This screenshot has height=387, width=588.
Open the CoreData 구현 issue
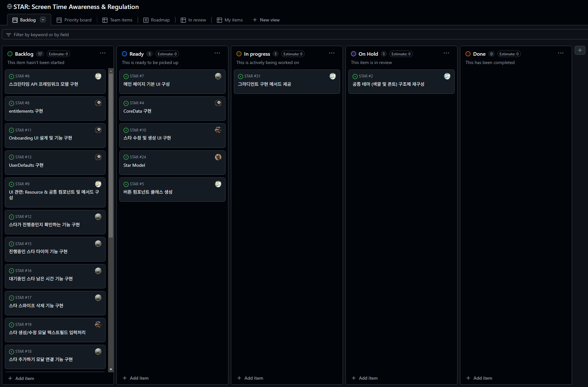coord(137,111)
